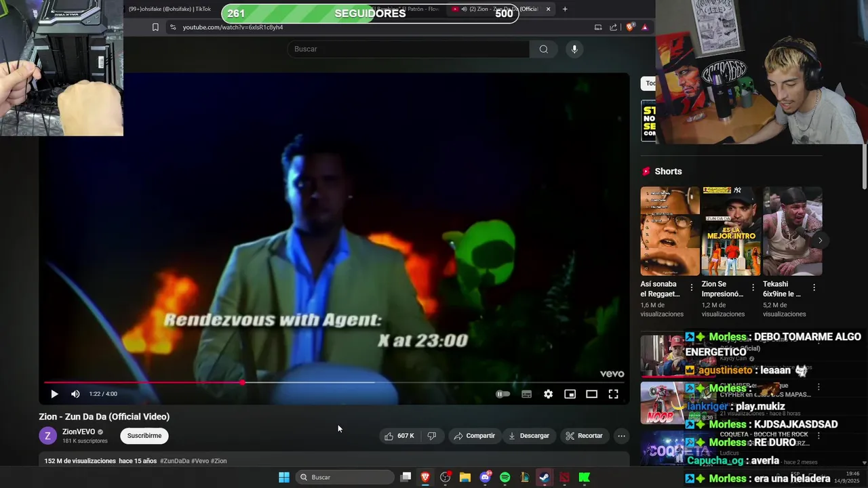Open the three-dot more actions menu under the video
Screen dimensions: 868x488
click(x=621, y=436)
